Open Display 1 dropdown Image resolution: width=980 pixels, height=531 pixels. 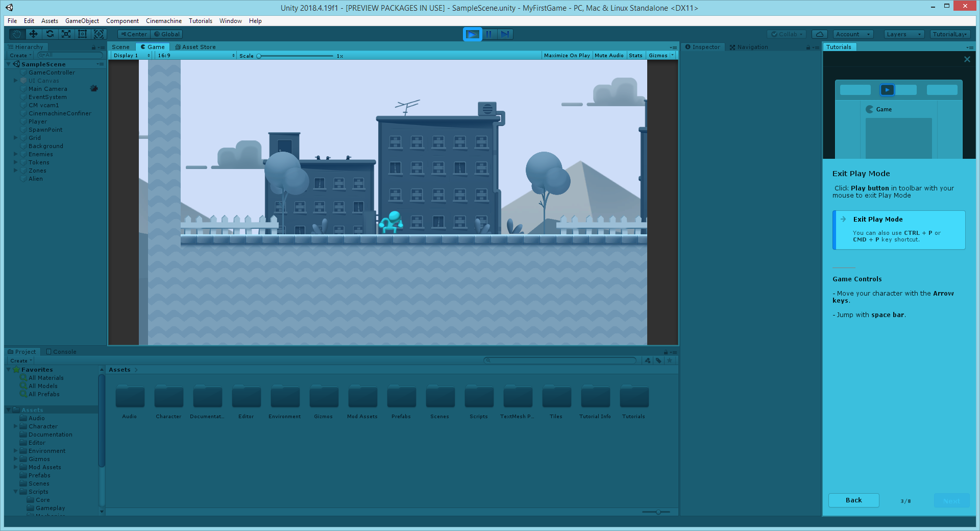[x=131, y=55]
